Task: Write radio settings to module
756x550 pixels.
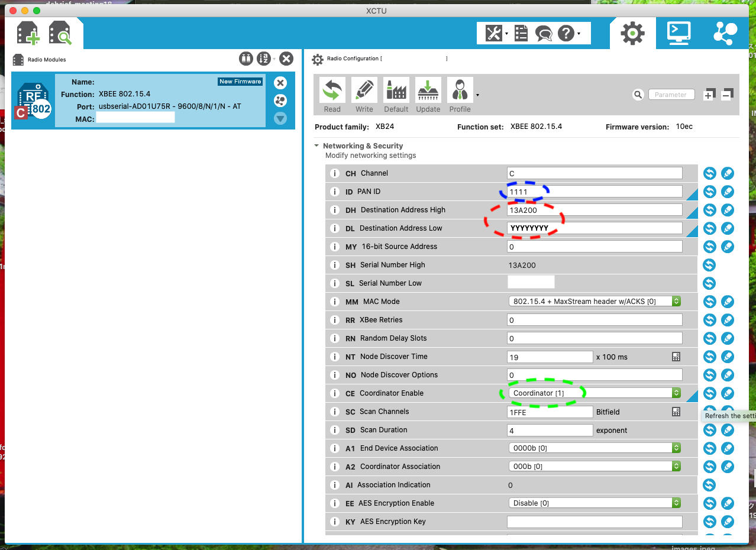Action: tap(364, 95)
